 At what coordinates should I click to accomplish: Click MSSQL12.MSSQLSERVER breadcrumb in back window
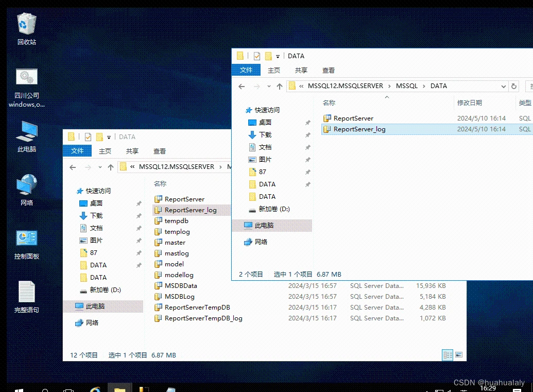point(177,166)
